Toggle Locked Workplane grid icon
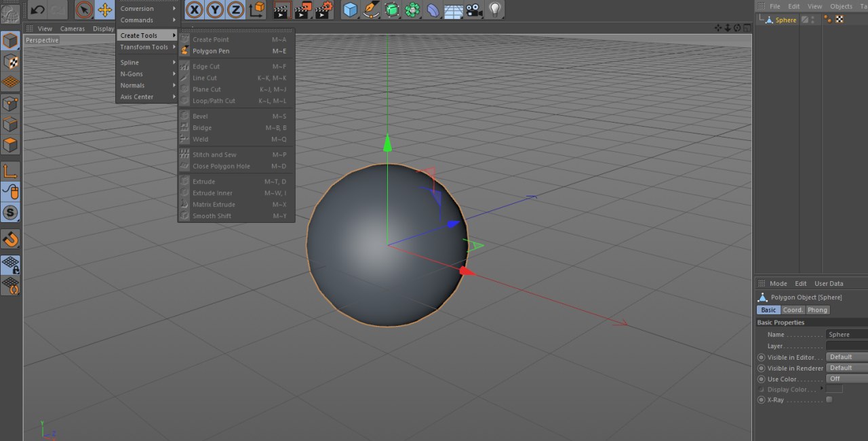Viewport: 868px width, 441px height. pyautogui.click(x=10, y=265)
